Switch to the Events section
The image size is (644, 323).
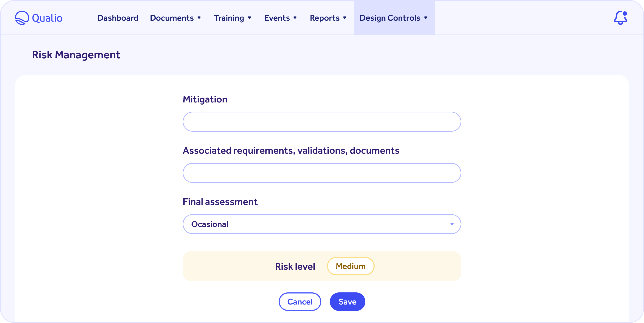click(277, 18)
